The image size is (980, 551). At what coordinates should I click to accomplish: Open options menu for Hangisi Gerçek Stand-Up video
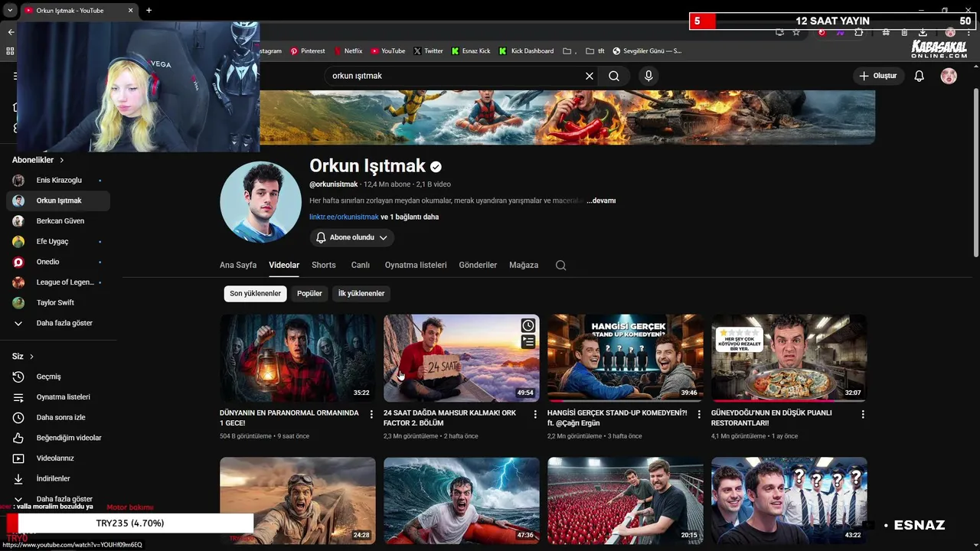pos(699,414)
